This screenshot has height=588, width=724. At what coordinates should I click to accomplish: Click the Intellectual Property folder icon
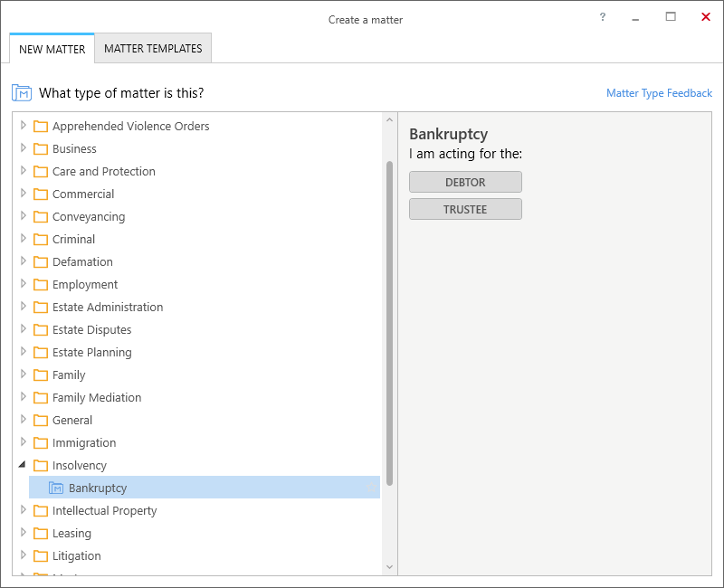41,510
